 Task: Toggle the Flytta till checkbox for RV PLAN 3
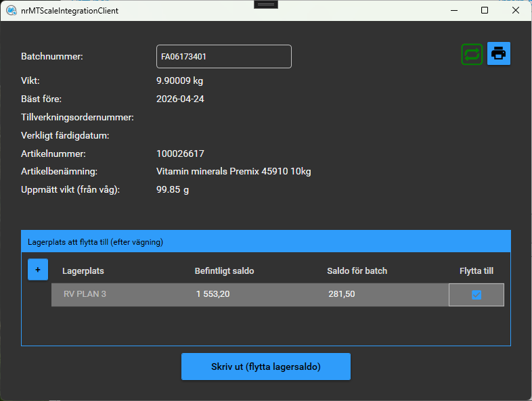point(476,295)
